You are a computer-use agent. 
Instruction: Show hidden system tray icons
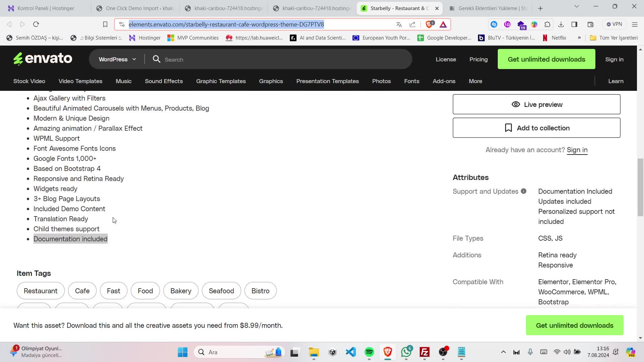pos(503,352)
